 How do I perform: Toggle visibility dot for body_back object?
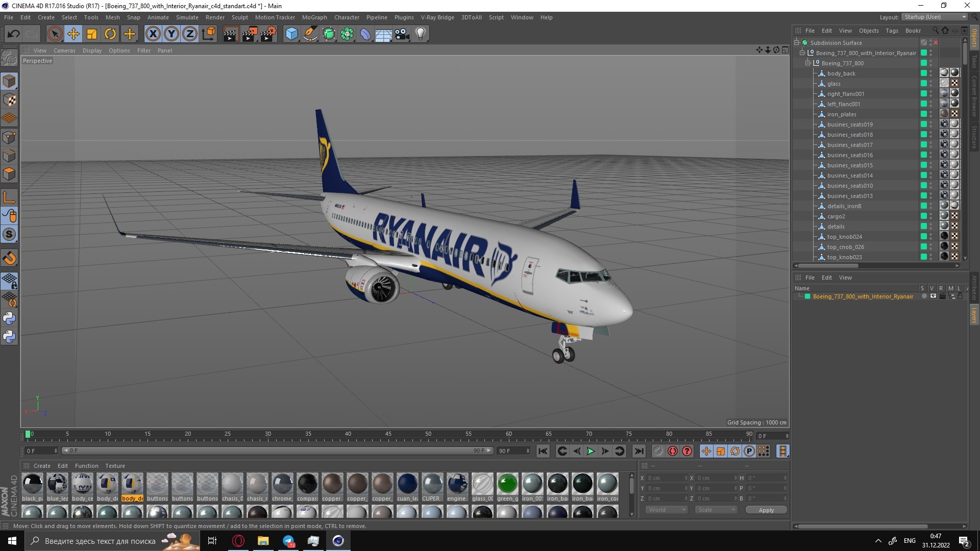tap(930, 72)
